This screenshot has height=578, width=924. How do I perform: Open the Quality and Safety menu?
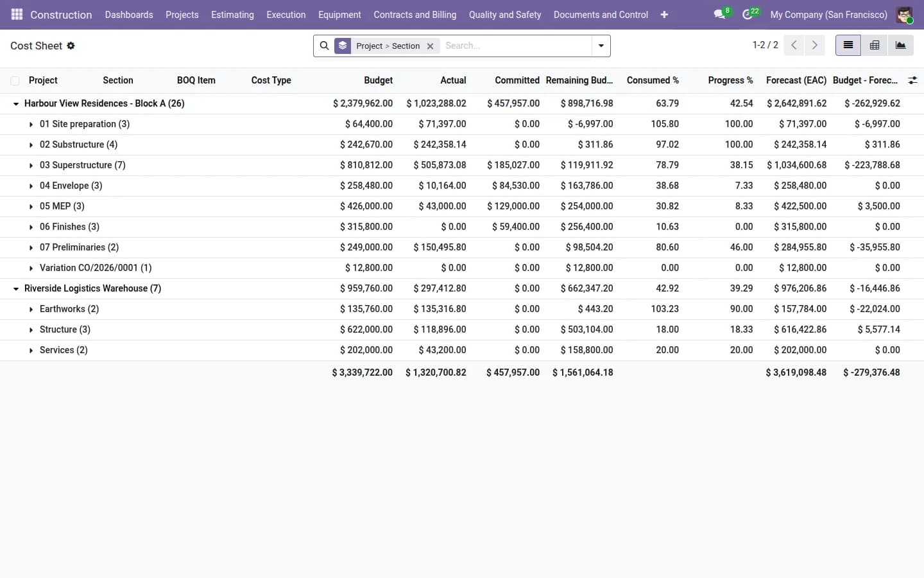[505, 15]
